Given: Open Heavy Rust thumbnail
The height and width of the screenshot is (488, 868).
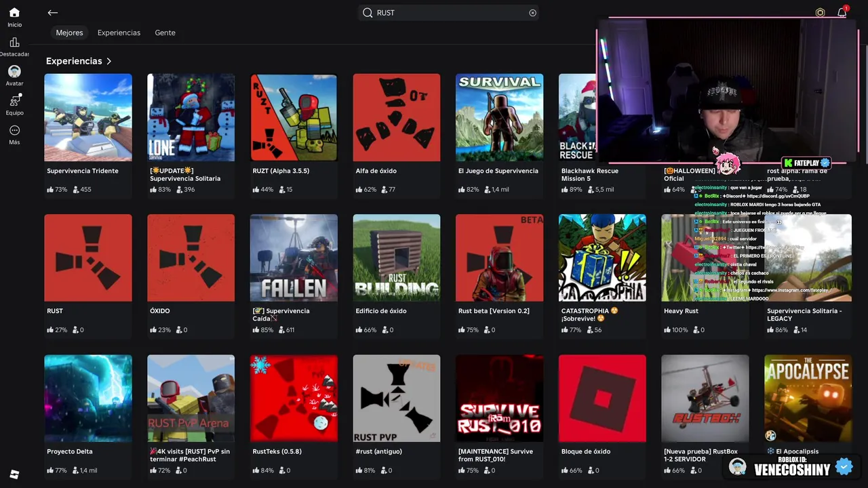Looking at the screenshot, I should pyautogui.click(x=705, y=258).
